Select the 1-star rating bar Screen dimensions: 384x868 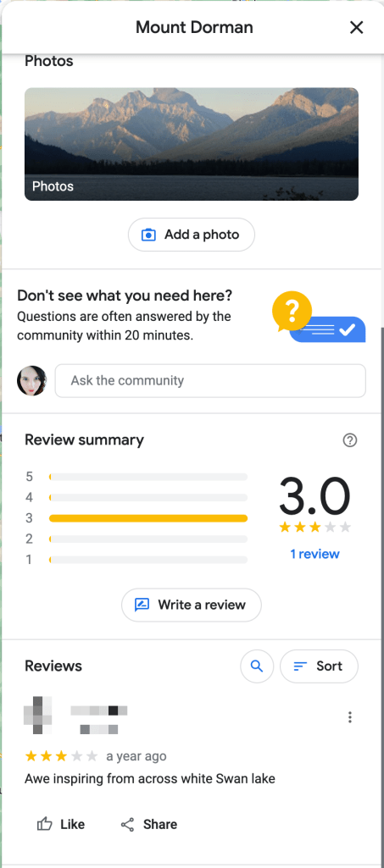tap(148, 560)
